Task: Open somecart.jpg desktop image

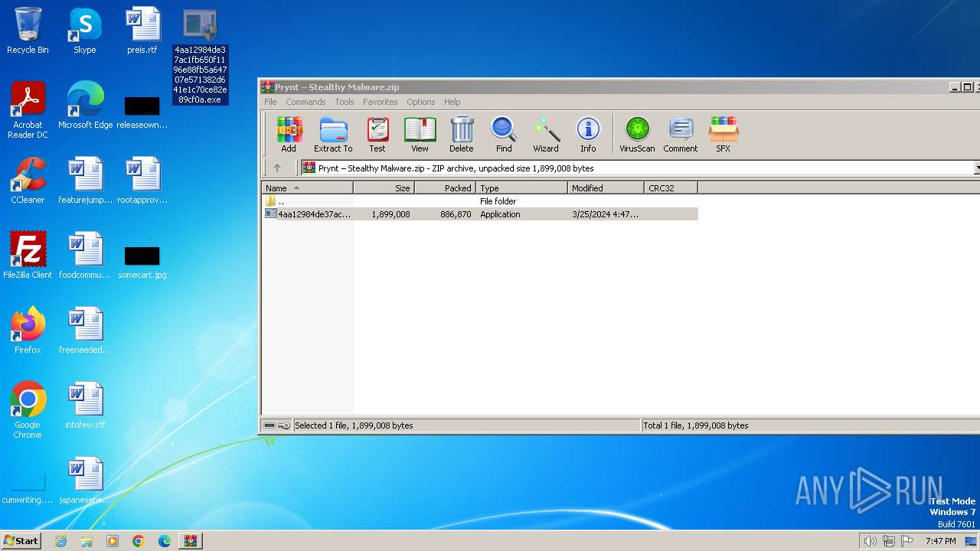Action: click(x=142, y=262)
